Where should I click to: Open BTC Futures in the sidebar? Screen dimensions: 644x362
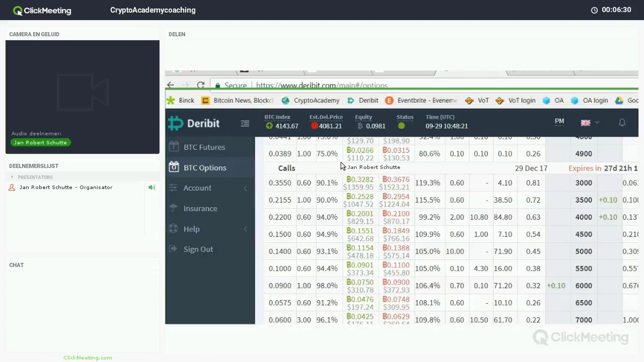(210, 147)
